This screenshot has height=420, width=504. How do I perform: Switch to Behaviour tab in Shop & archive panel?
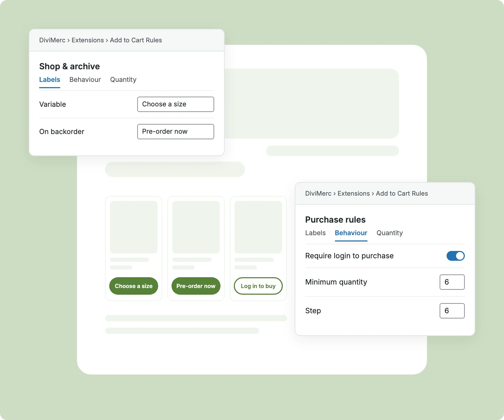85,80
